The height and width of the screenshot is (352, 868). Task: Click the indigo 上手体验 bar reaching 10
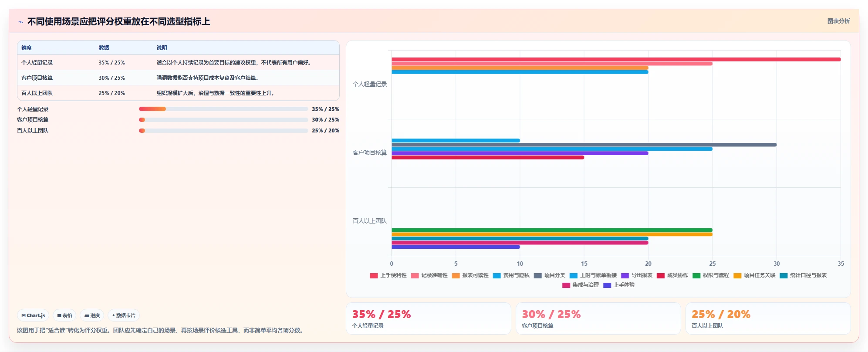(x=456, y=247)
